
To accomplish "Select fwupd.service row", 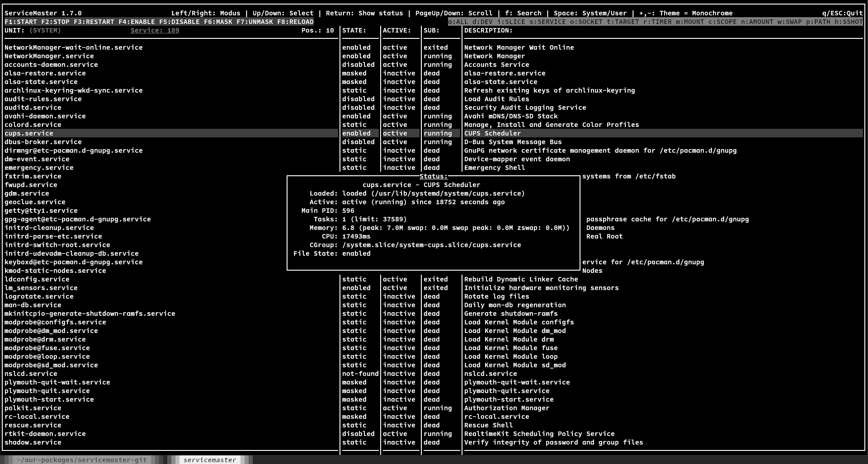I will pyautogui.click(x=145, y=185).
